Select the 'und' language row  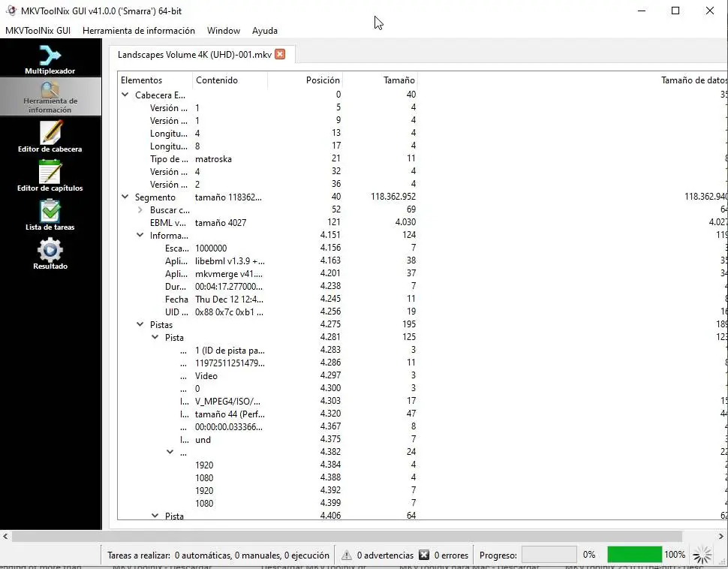pos(423,439)
